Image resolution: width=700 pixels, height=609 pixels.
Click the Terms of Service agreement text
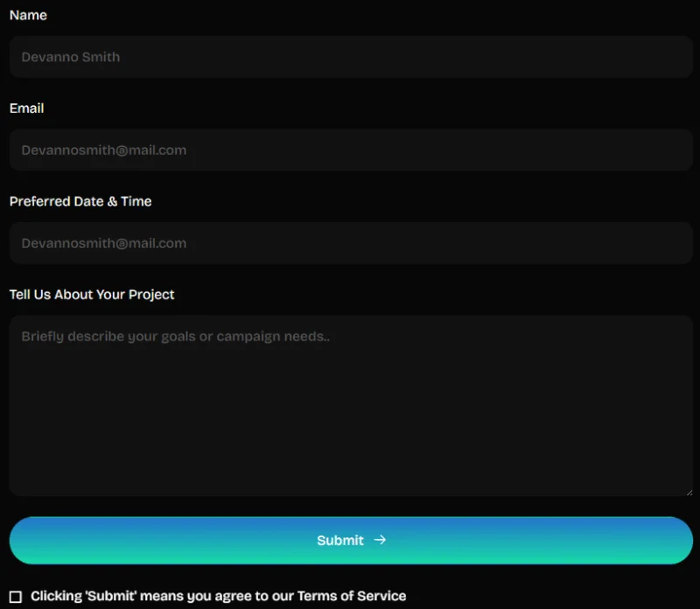218,596
